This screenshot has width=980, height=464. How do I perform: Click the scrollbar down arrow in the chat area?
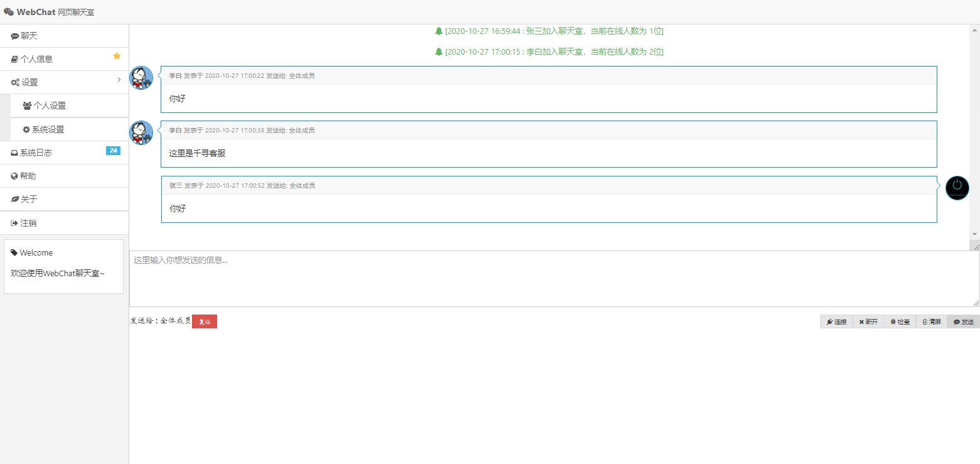coord(974,234)
